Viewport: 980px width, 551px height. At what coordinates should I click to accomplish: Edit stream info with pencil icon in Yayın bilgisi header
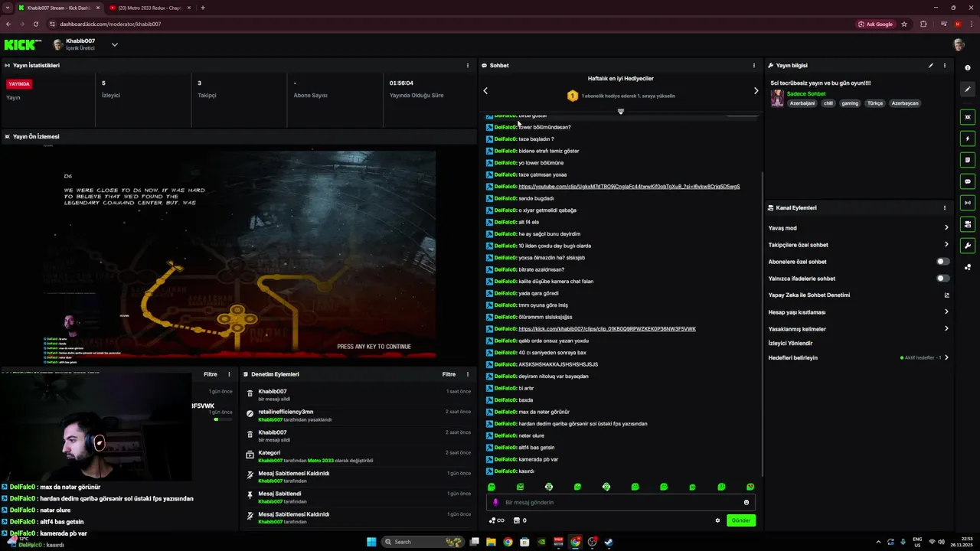click(931, 66)
